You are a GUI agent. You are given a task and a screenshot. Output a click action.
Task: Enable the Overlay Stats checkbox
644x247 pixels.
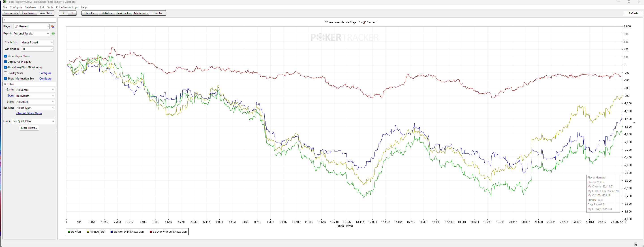6,73
